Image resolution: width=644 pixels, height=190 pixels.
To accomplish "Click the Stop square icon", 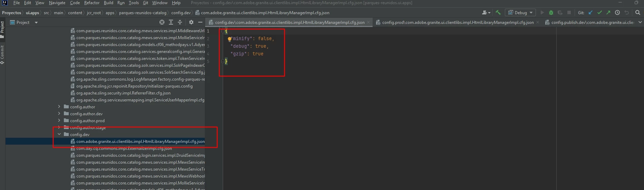I will tap(569, 12).
